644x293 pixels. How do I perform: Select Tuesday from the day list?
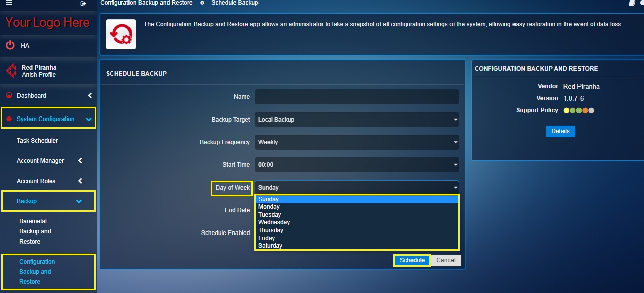point(357,215)
